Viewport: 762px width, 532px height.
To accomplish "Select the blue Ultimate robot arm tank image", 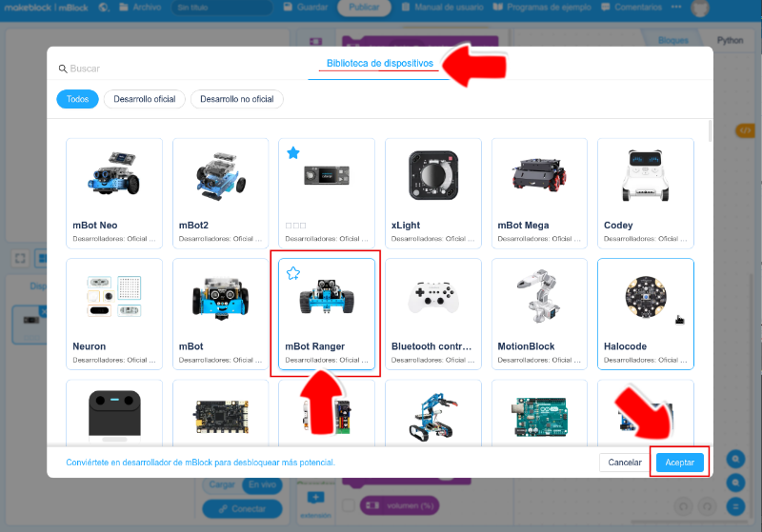I will point(433,417).
